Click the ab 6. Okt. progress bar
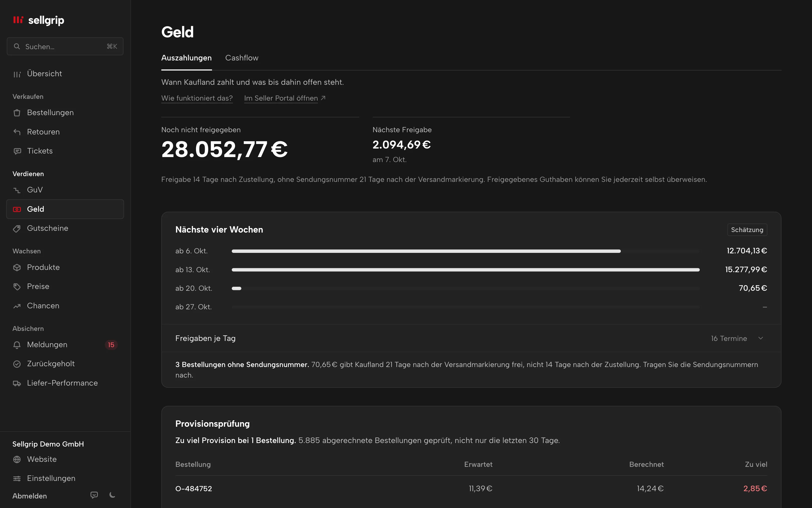 pyautogui.click(x=465, y=251)
